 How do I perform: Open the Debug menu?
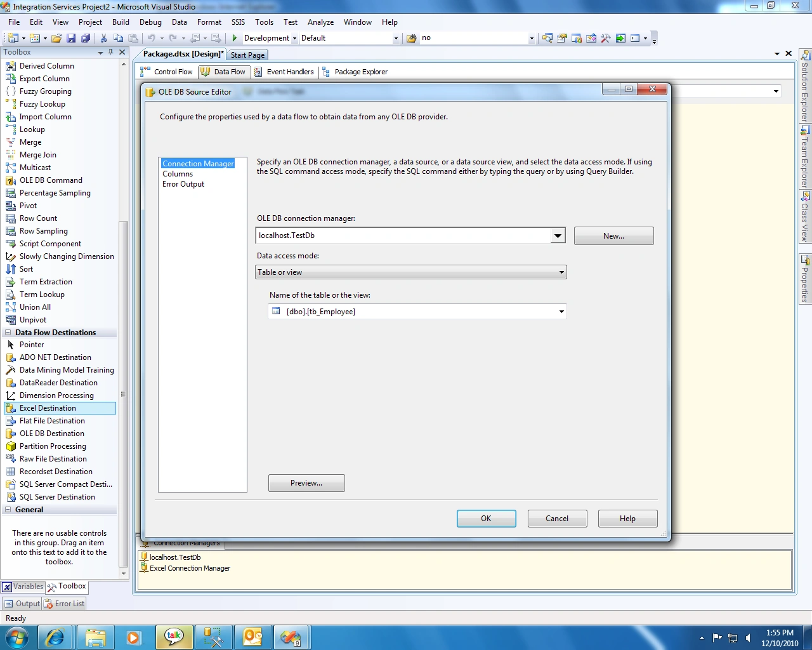pyautogui.click(x=150, y=22)
